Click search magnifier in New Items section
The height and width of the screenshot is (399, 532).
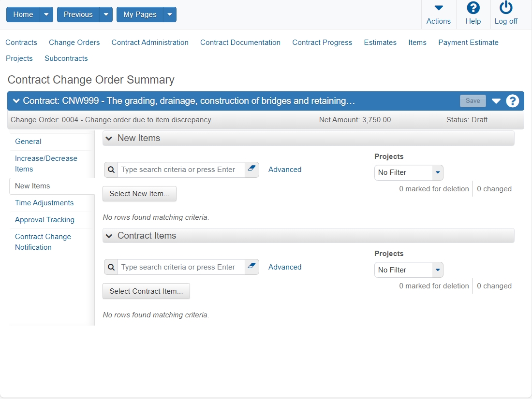point(111,170)
